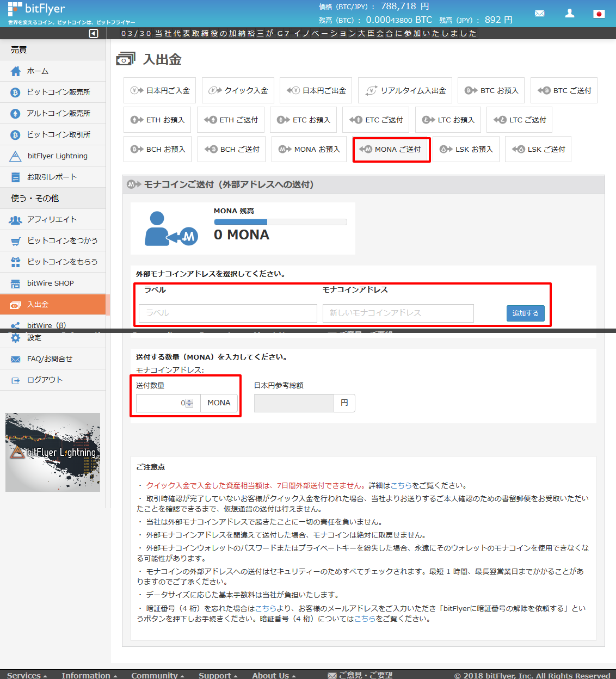Click the 入出金 sidebar icon
Screen dimensions: 616x679
[x=15, y=305]
